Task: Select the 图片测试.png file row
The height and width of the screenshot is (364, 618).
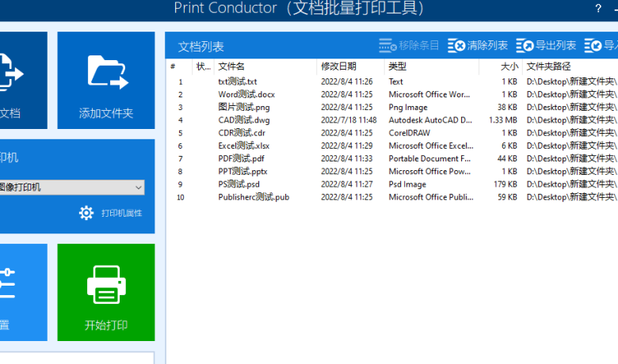Action: click(x=392, y=107)
